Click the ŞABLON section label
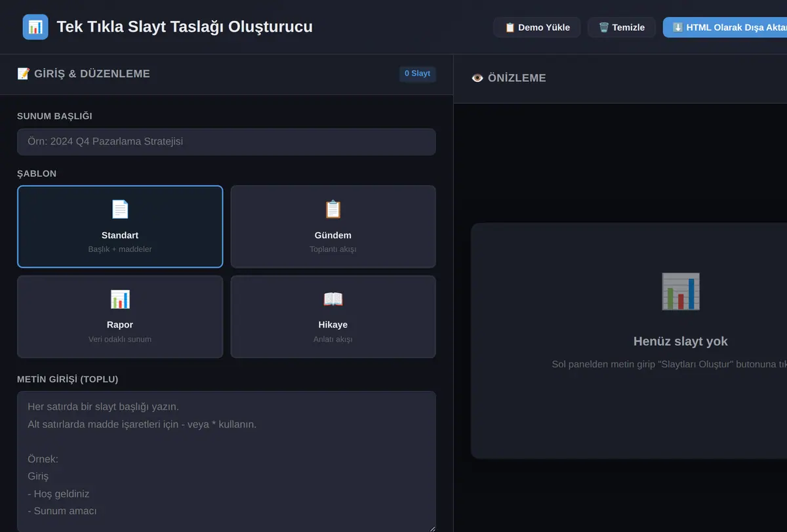The width and height of the screenshot is (787, 532). coord(37,174)
